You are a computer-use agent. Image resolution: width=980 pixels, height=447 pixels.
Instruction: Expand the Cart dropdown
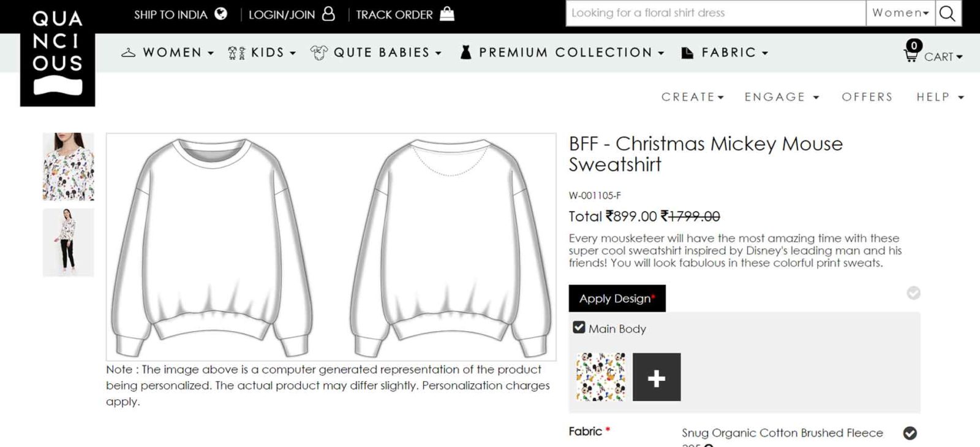point(943,57)
